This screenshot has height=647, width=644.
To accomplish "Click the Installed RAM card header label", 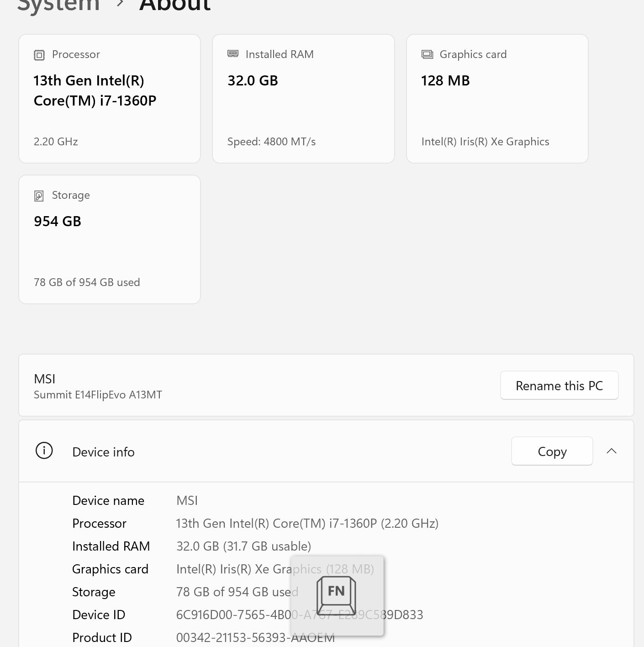I will (x=280, y=54).
